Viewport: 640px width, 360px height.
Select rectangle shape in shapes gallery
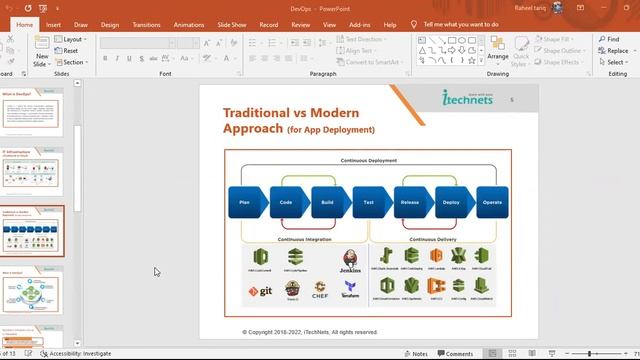tap(452, 40)
